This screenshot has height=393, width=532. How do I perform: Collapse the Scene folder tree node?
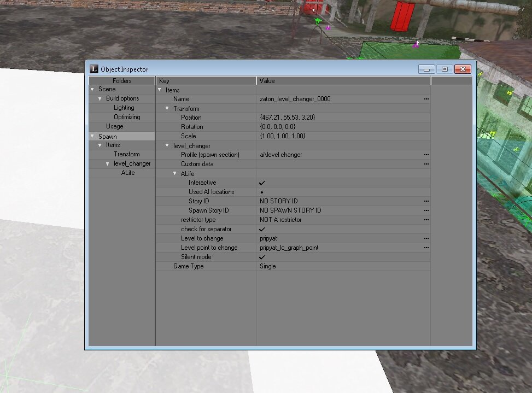coord(92,89)
